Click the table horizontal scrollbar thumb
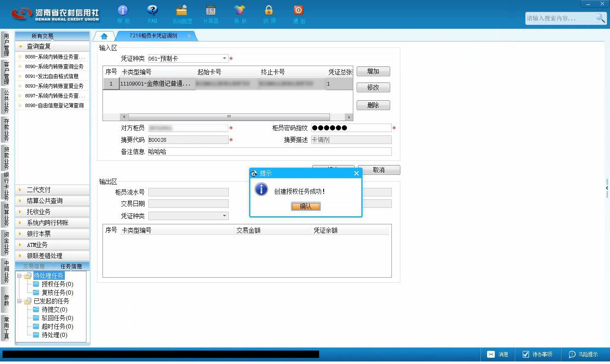The height and width of the screenshot is (364, 610). click(229, 117)
